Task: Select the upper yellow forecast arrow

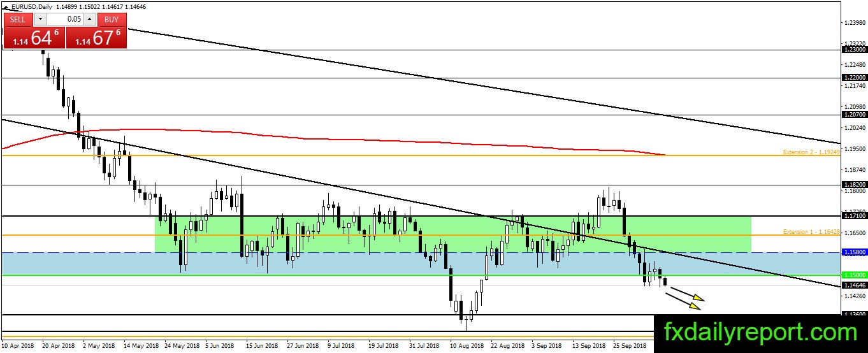Action: click(x=687, y=292)
